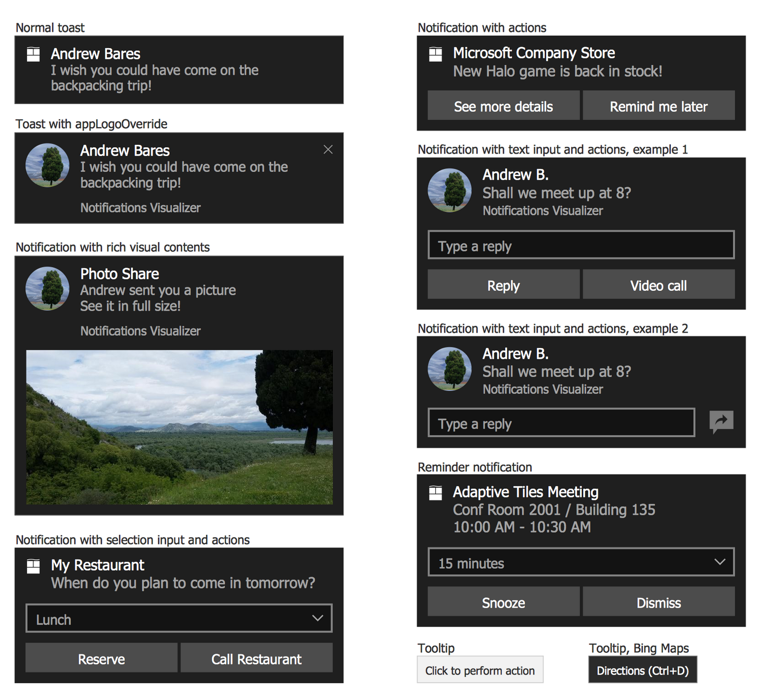Click 'Adaptive Tiles Meeting' title
Viewport: 760px width, 700px height.
click(526, 492)
